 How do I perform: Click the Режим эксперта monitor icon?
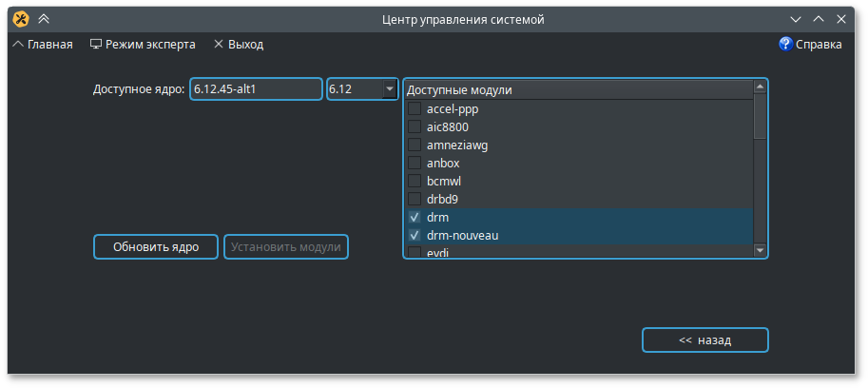click(95, 44)
